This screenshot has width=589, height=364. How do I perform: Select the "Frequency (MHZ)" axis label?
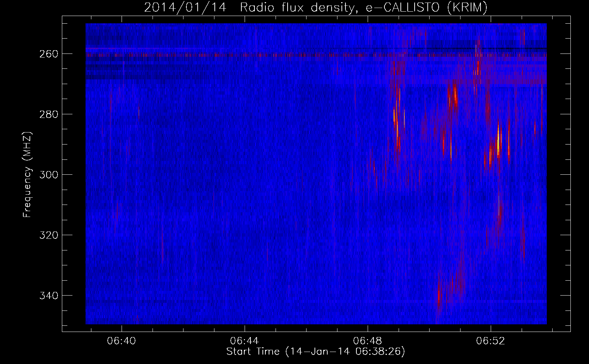(x=27, y=174)
